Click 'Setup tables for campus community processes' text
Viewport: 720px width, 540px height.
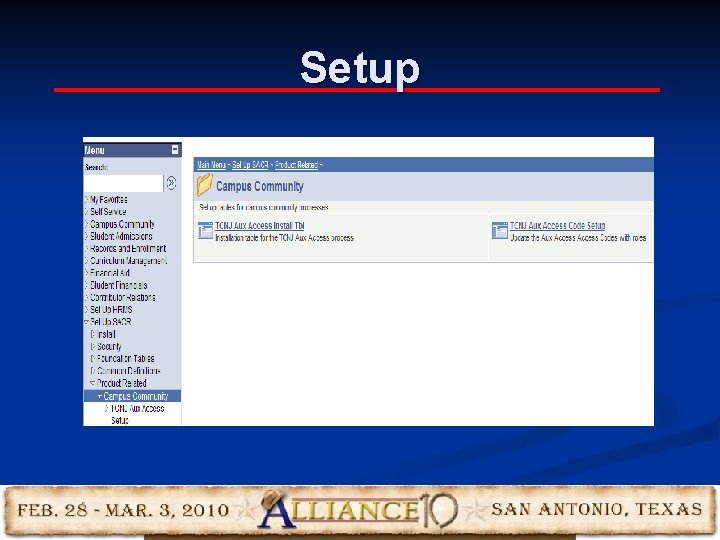tap(264, 208)
